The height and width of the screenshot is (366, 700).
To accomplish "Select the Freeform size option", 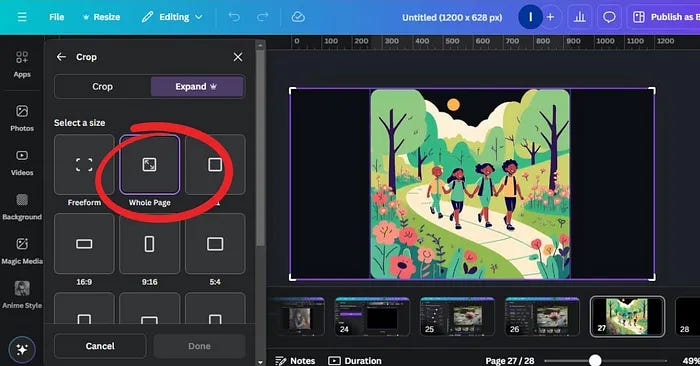I will pos(84,165).
